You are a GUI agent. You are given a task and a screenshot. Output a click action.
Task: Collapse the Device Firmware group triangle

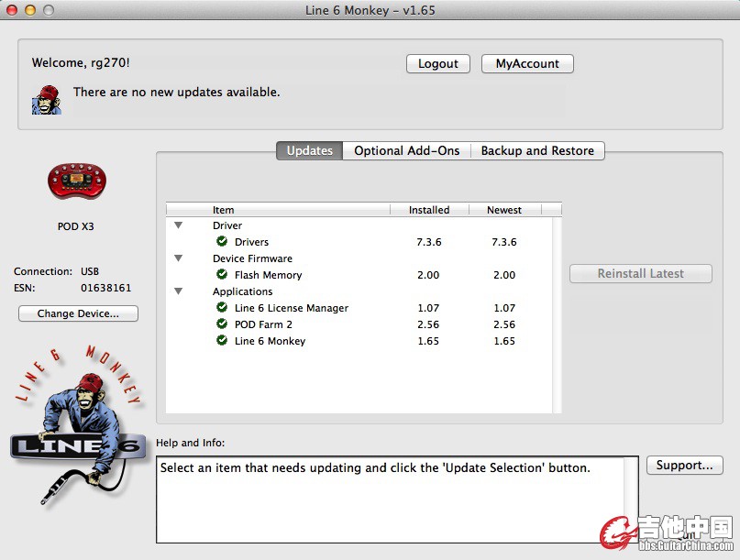tap(179, 258)
